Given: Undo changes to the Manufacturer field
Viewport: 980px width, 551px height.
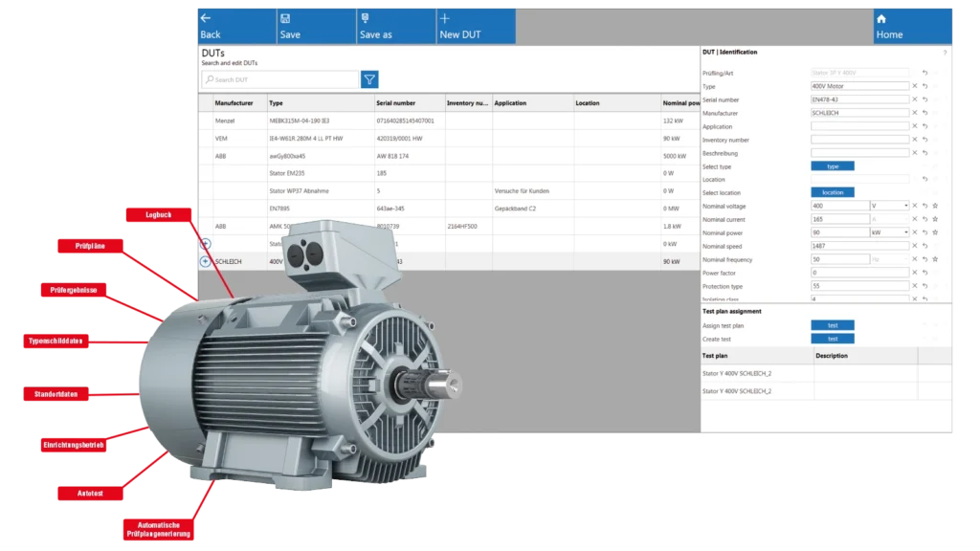Looking at the screenshot, I should (x=924, y=113).
